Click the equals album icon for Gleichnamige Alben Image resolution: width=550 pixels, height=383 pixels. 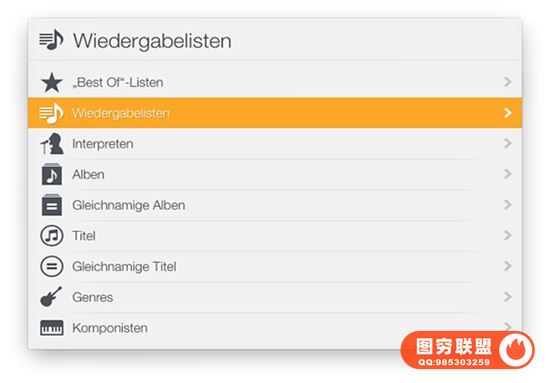tap(52, 205)
